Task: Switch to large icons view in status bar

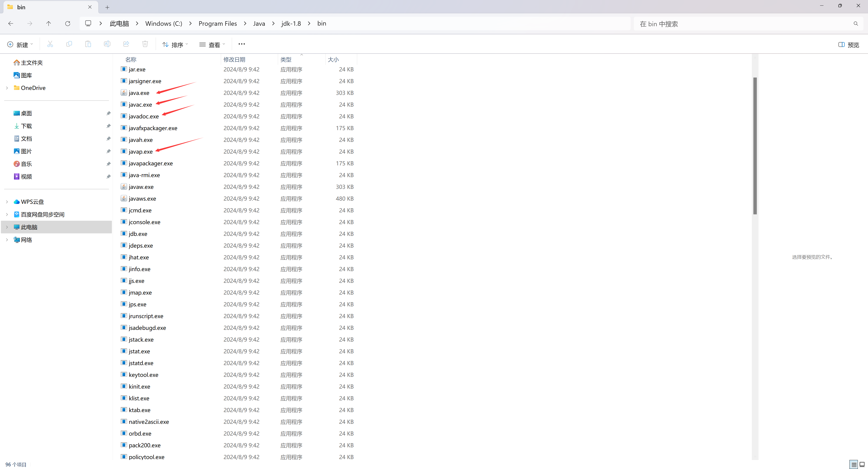Action: 862,465
